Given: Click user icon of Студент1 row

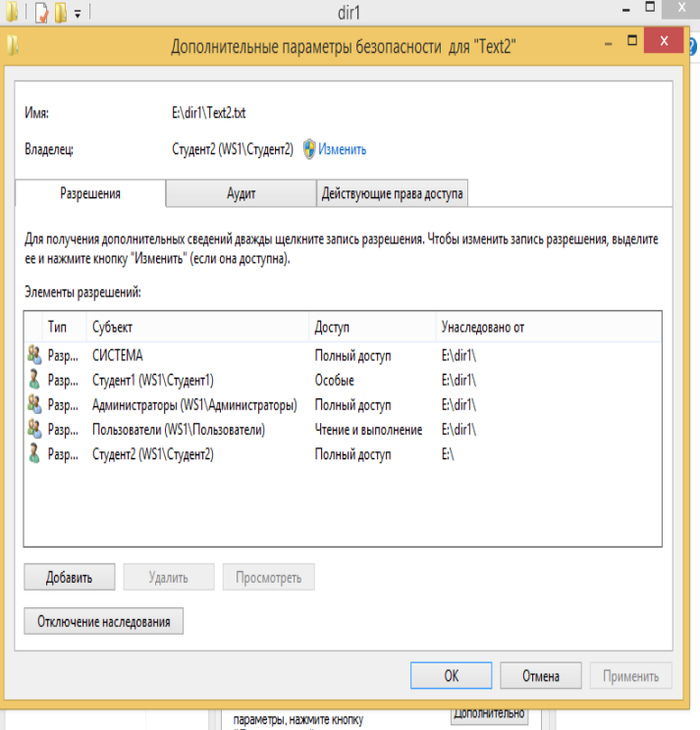Looking at the screenshot, I should coord(34,380).
